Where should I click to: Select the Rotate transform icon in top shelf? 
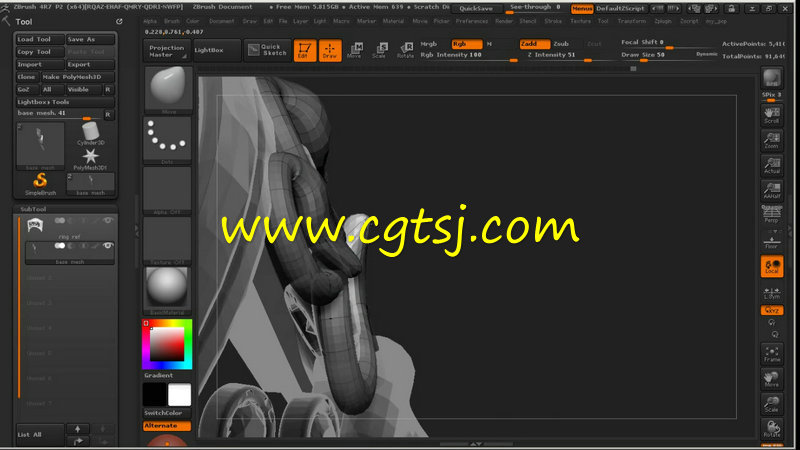(406, 50)
